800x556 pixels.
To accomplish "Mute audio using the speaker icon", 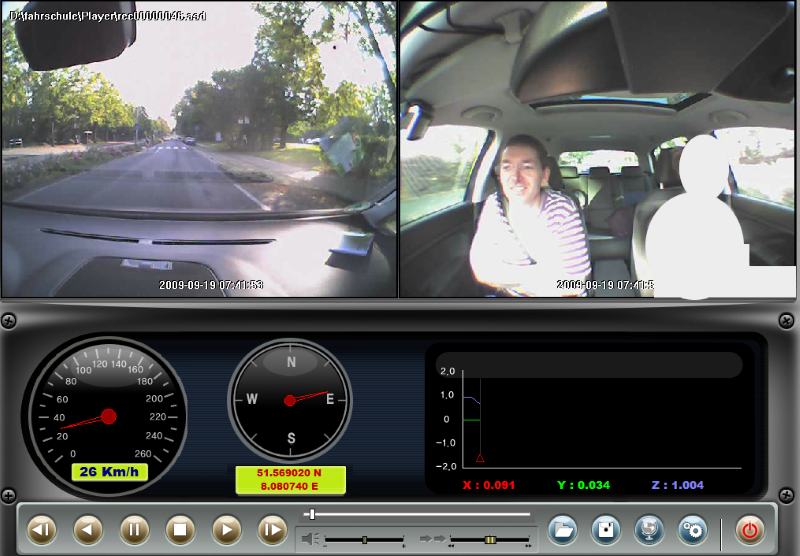I will pos(311,540).
